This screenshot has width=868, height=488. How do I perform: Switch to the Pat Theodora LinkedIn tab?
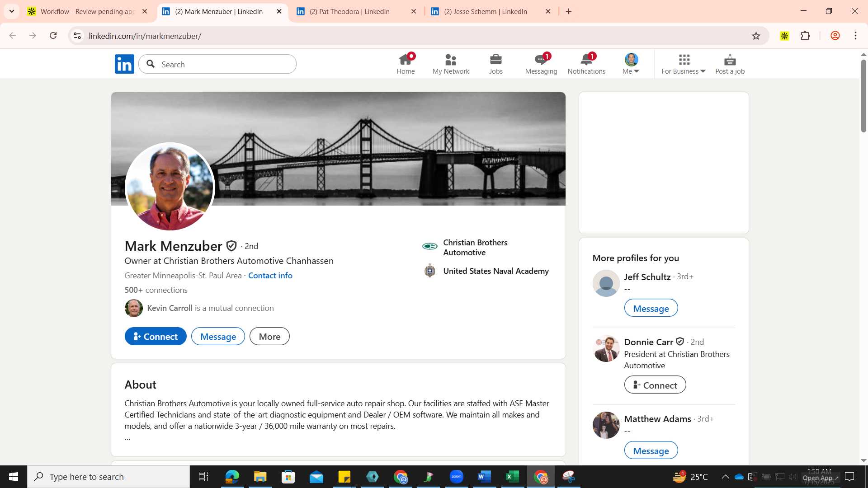[x=356, y=11]
